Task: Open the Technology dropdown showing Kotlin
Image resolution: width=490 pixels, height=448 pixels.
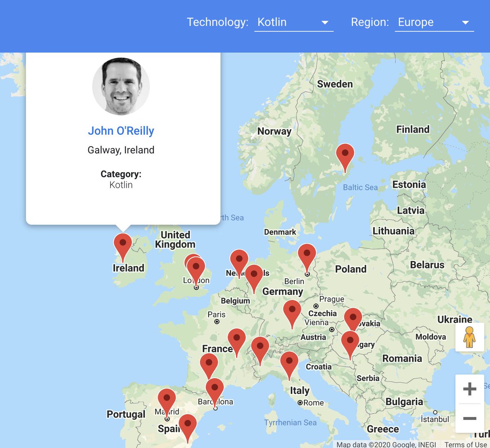Action: point(294,22)
